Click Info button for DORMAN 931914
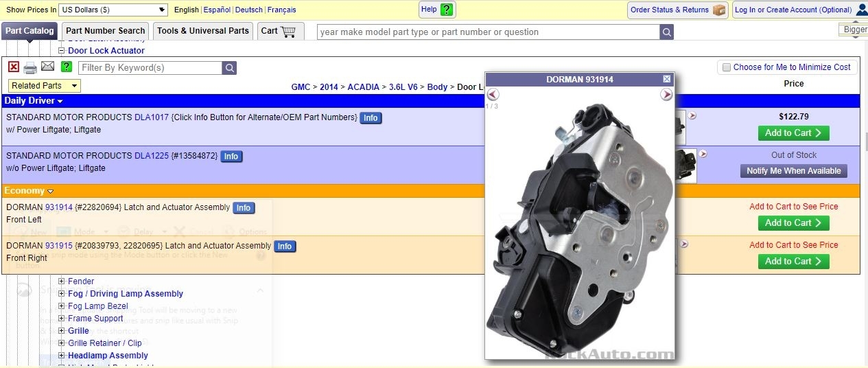The height and width of the screenshot is (368, 868). pos(244,208)
